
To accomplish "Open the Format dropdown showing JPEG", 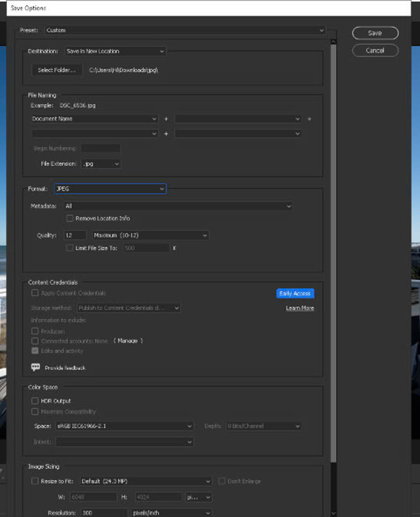I will click(110, 189).
